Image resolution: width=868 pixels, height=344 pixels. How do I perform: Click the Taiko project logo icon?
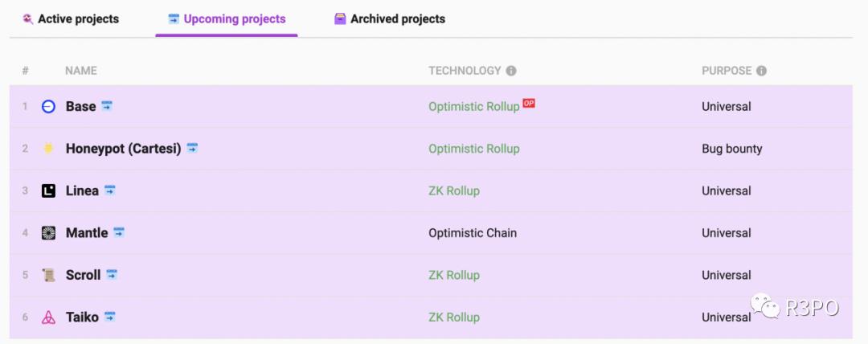[48, 317]
